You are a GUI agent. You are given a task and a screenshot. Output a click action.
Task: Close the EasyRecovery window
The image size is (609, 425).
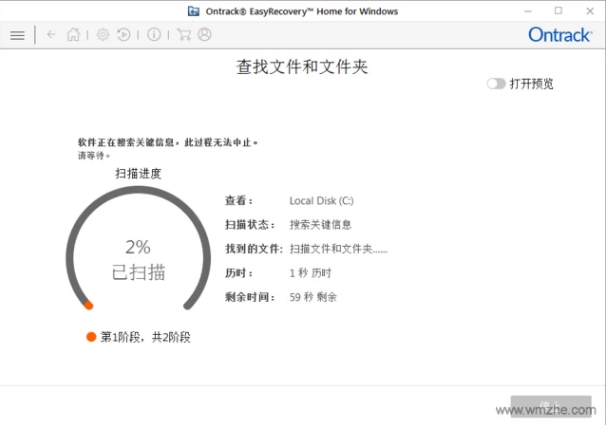coord(590,11)
